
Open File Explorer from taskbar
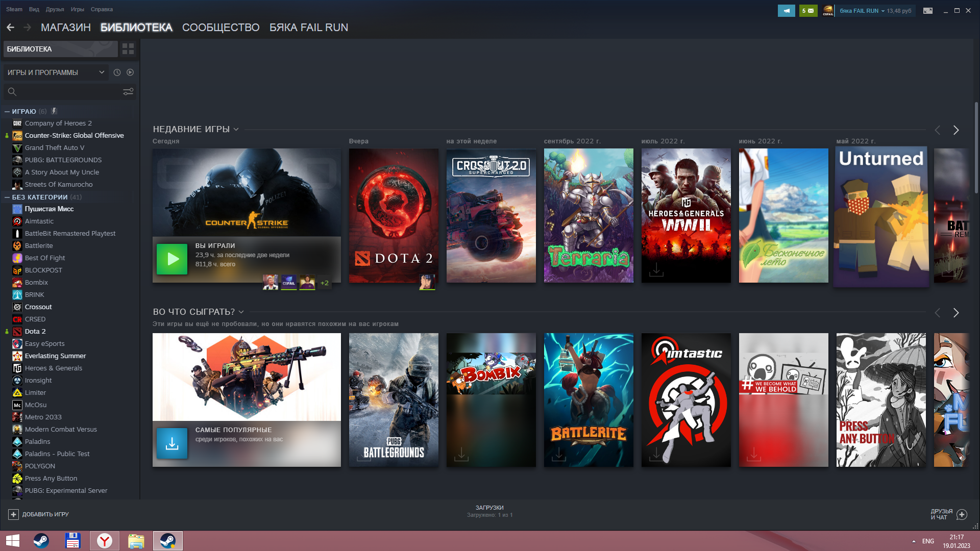click(136, 541)
